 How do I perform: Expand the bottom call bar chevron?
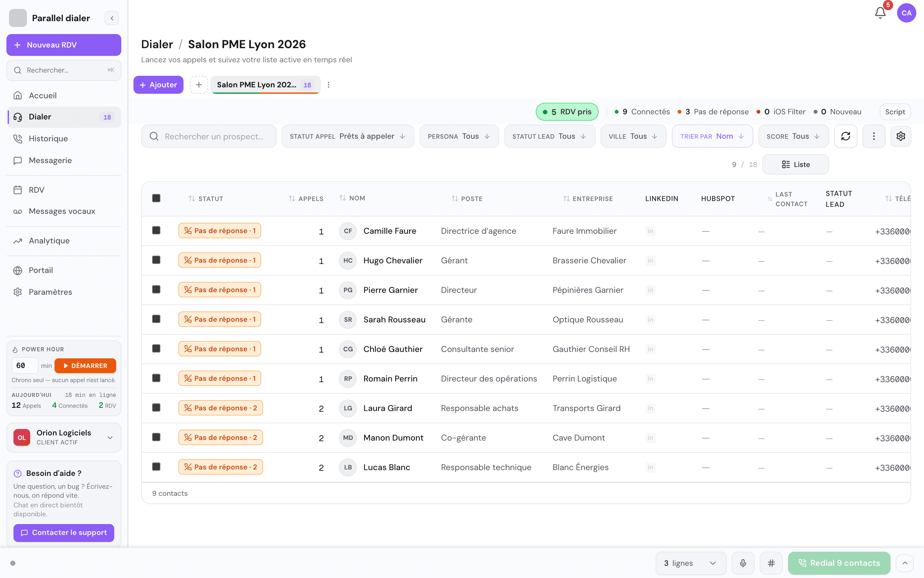click(905, 563)
